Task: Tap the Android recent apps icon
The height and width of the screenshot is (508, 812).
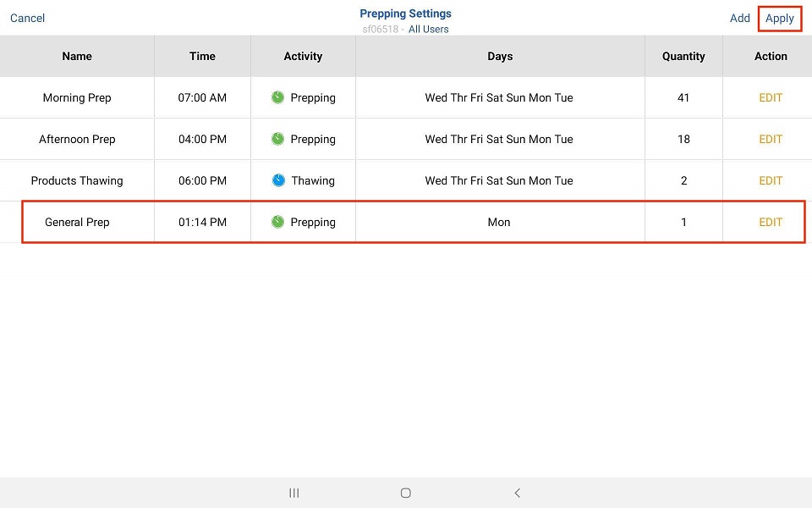Action: (294, 493)
